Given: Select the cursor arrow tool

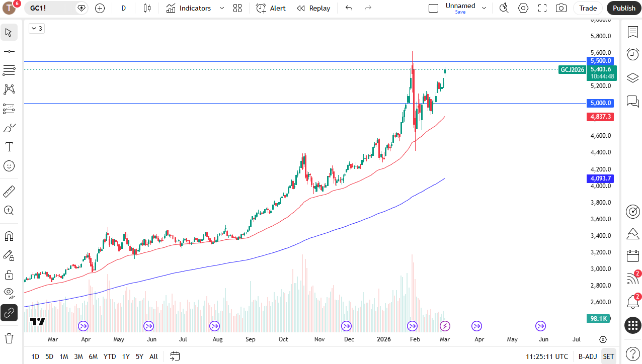Looking at the screenshot, I should [9, 33].
